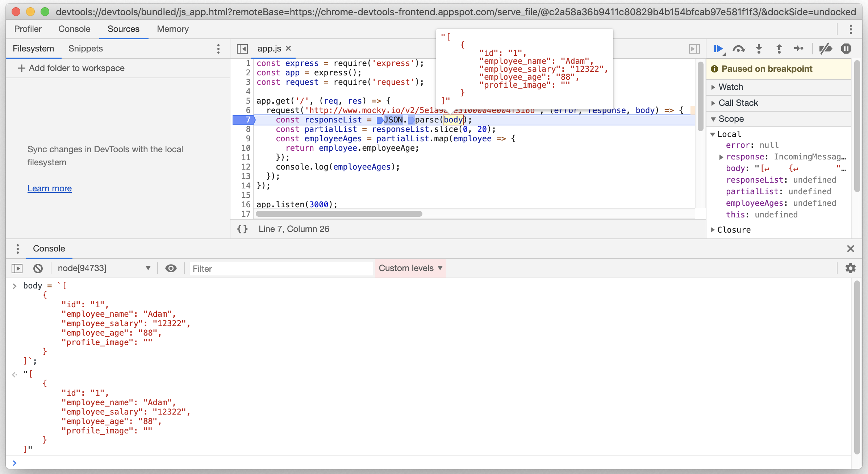Toggle Custom levels filter
868x474 pixels.
410,268
